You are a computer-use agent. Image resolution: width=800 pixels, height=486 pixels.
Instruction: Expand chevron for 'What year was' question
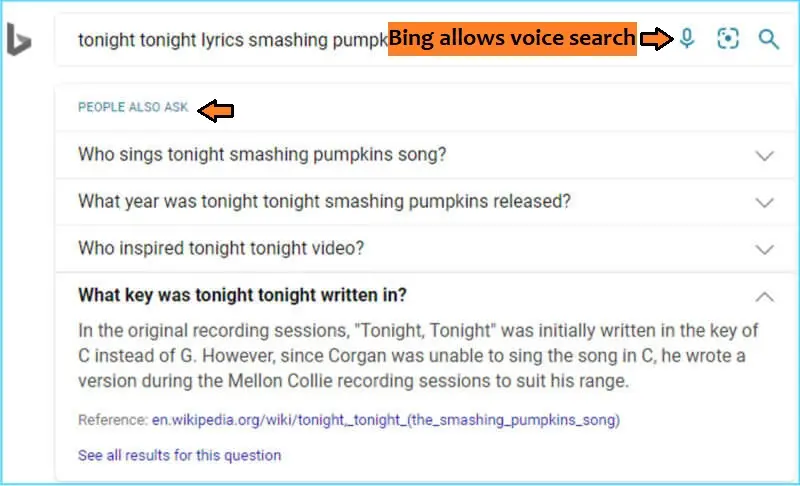[x=764, y=202]
